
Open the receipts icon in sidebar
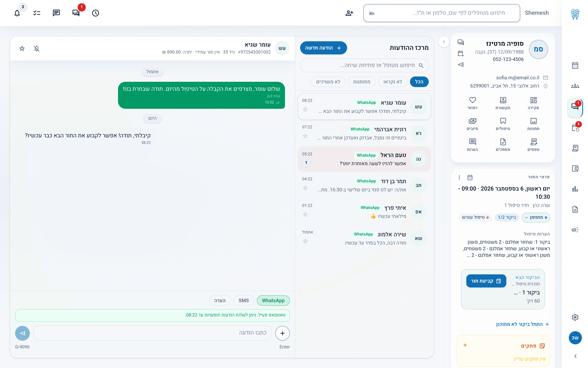tap(575, 148)
